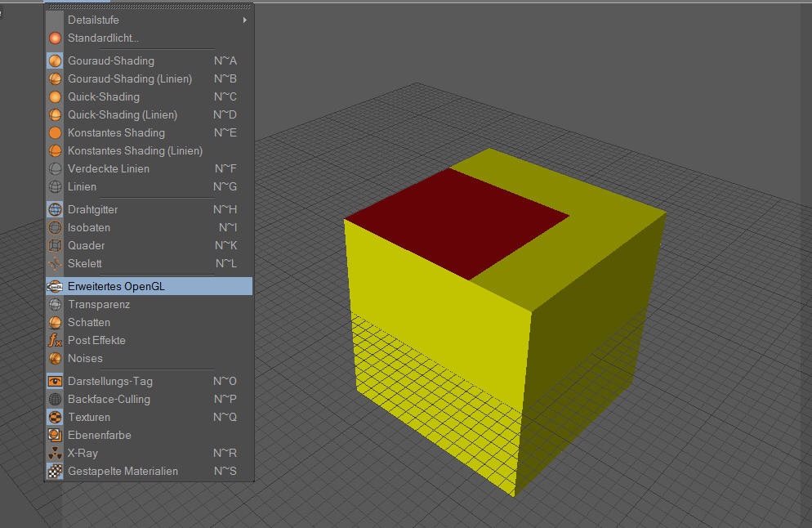Screen dimensions: 812x528
Task: Choose Quick-Shading from the menu
Action: [149, 97]
